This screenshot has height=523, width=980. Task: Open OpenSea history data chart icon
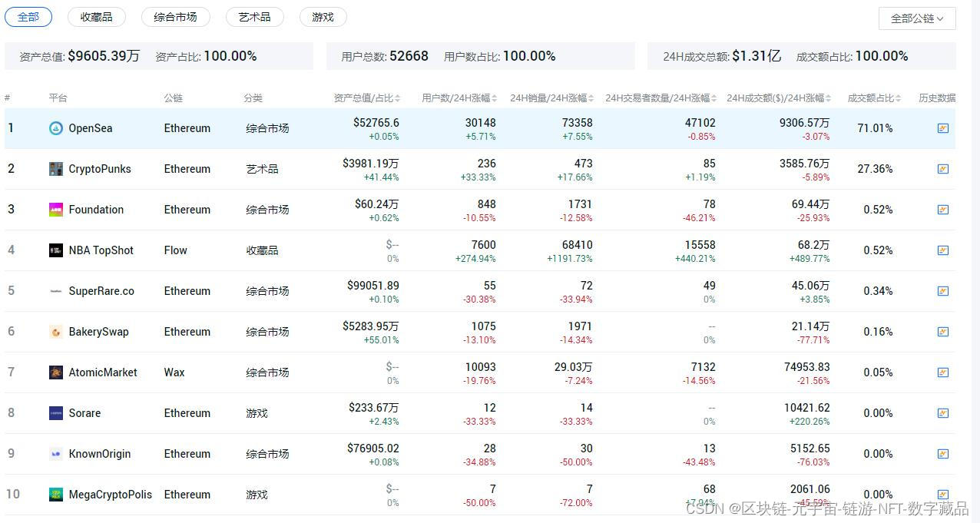coord(943,128)
